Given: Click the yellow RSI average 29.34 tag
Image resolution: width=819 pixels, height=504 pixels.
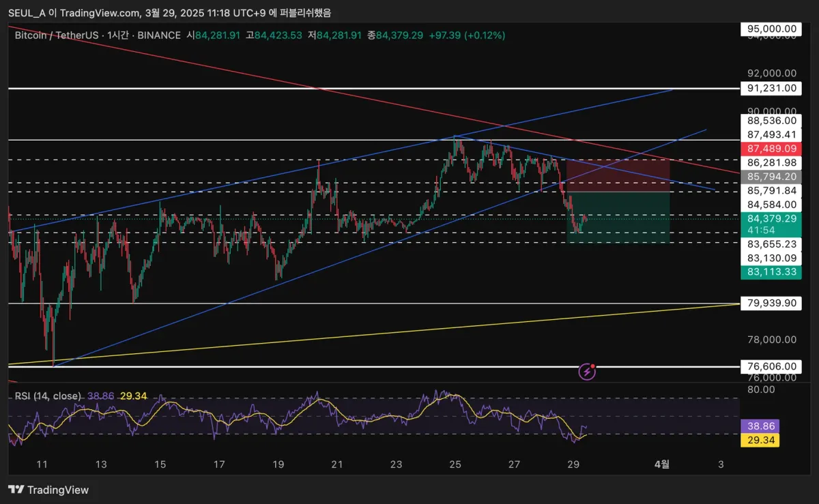Looking at the screenshot, I should pyautogui.click(x=760, y=440).
